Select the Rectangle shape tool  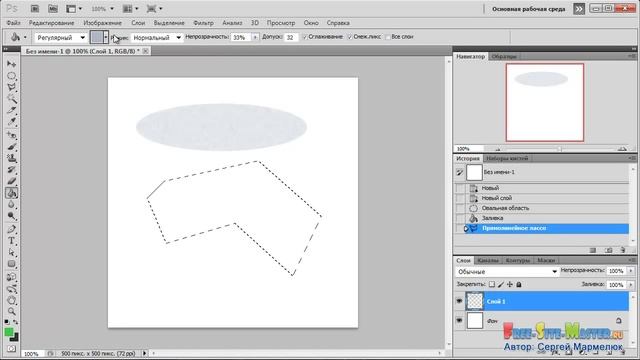11,264
